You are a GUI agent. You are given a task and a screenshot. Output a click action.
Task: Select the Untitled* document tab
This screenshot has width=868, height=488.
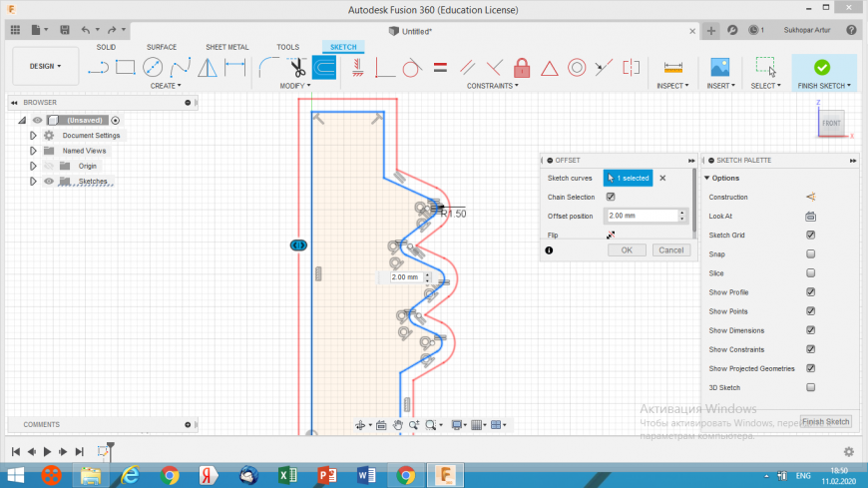point(410,32)
